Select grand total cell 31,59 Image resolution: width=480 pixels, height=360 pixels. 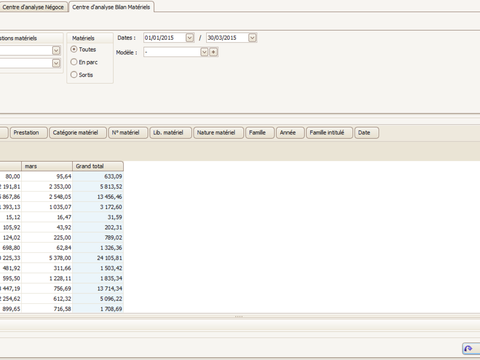click(98, 217)
